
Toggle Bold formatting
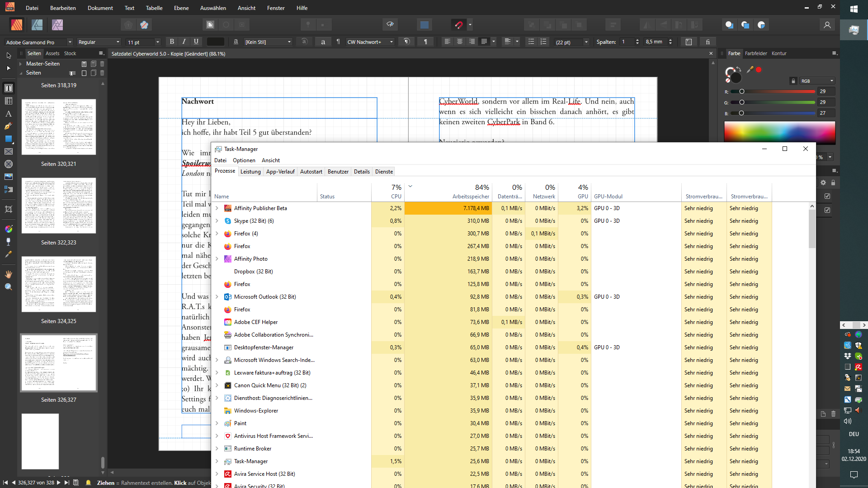pyautogui.click(x=172, y=42)
